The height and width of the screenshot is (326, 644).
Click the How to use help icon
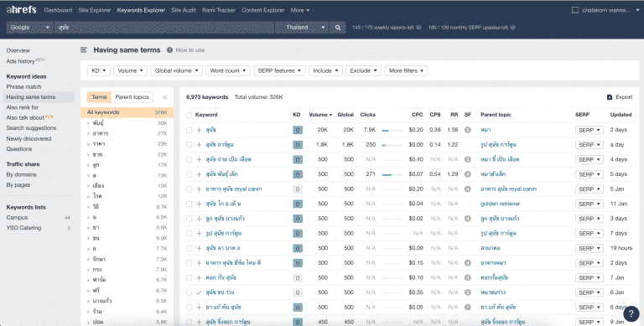169,49
